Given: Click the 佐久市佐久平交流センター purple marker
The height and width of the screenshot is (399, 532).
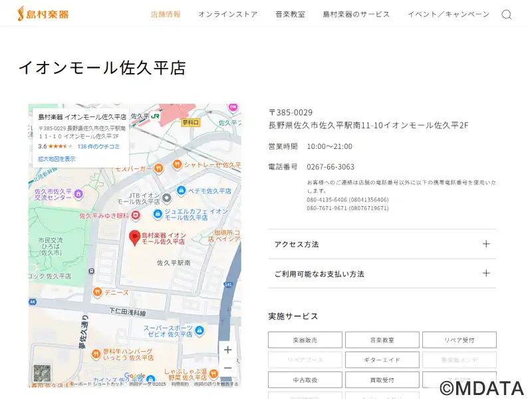Looking at the screenshot, I should (x=78, y=194).
